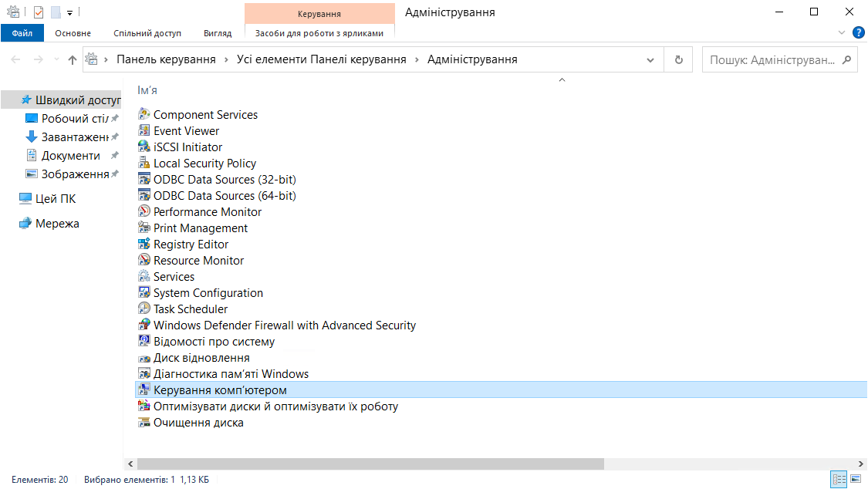Open the Quick Access Toolbar customize dropdown
This screenshot has width=868, height=489.
pyautogui.click(x=69, y=12)
